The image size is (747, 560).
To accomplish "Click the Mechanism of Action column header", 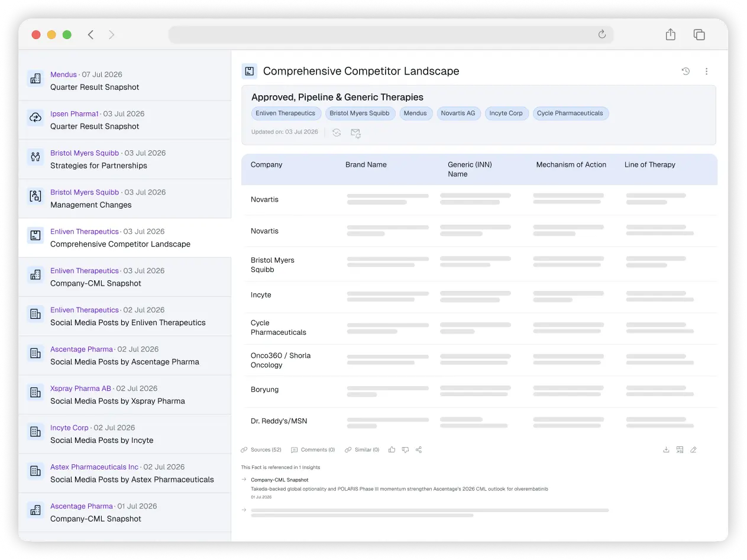I will 571,165.
